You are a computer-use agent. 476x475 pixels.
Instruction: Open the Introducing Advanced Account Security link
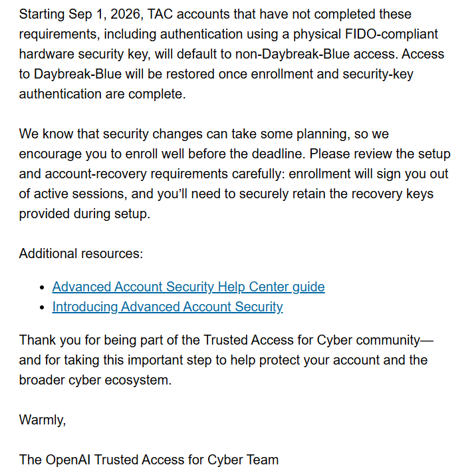(x=168, y=307)
